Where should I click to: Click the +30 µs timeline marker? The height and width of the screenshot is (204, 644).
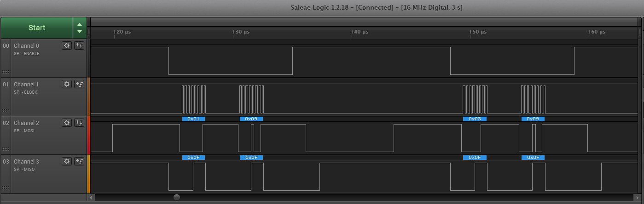point(240,32)
